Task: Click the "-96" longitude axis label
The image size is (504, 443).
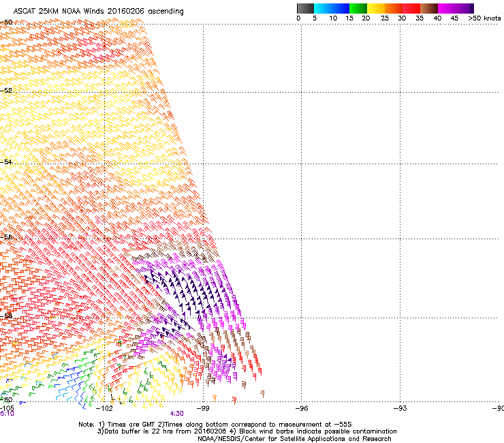Action: pyautogui.click(x=302, y=408)
